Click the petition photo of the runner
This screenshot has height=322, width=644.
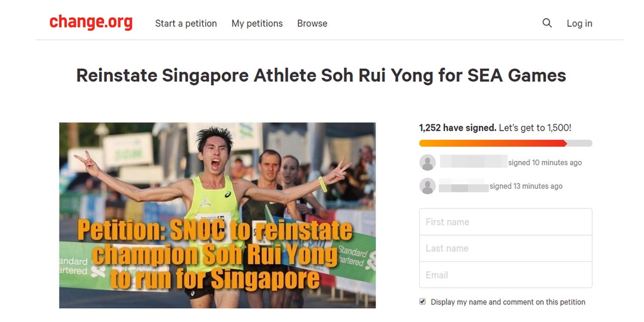coord(217,215)
